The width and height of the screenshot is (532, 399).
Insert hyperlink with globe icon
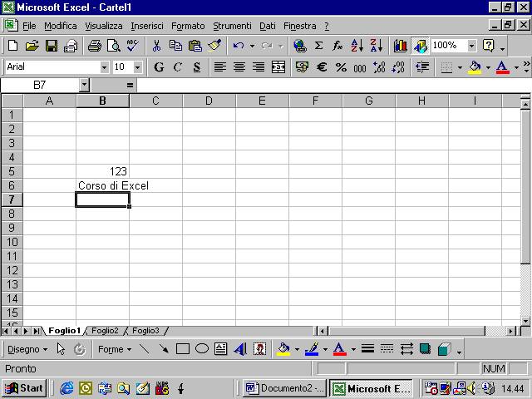(x=299, y=46)
